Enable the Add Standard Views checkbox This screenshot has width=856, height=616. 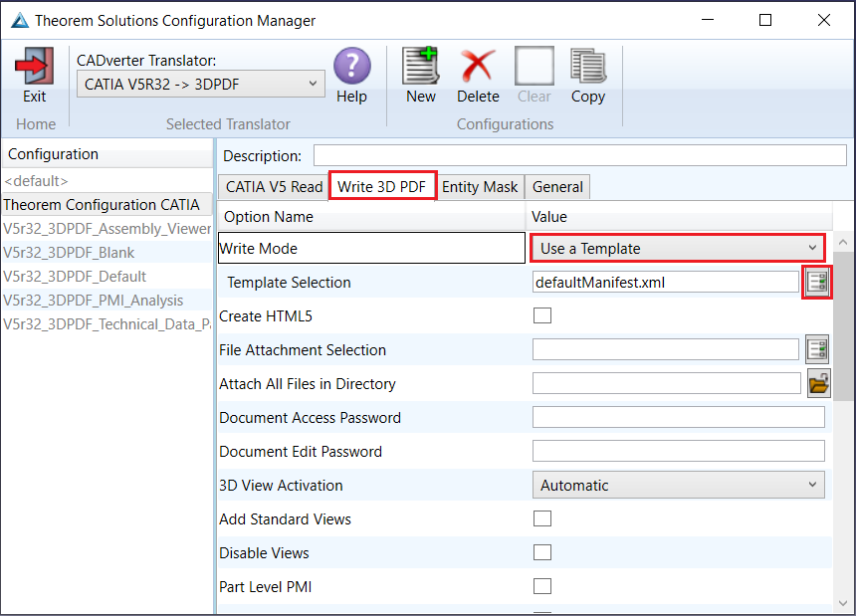click(542, 518)
